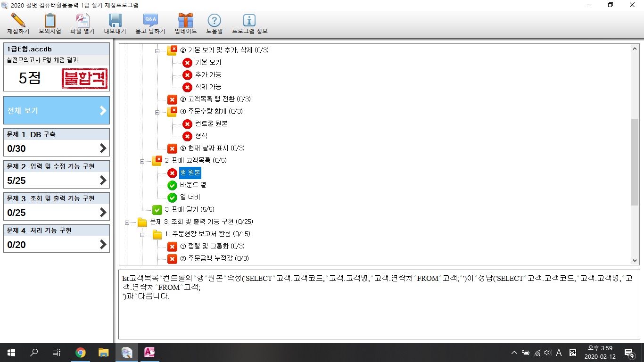Select 판매 닫기 (5/5) tree item
The height and width of the screenshot is (362, 644).
(x=189, y=210)
